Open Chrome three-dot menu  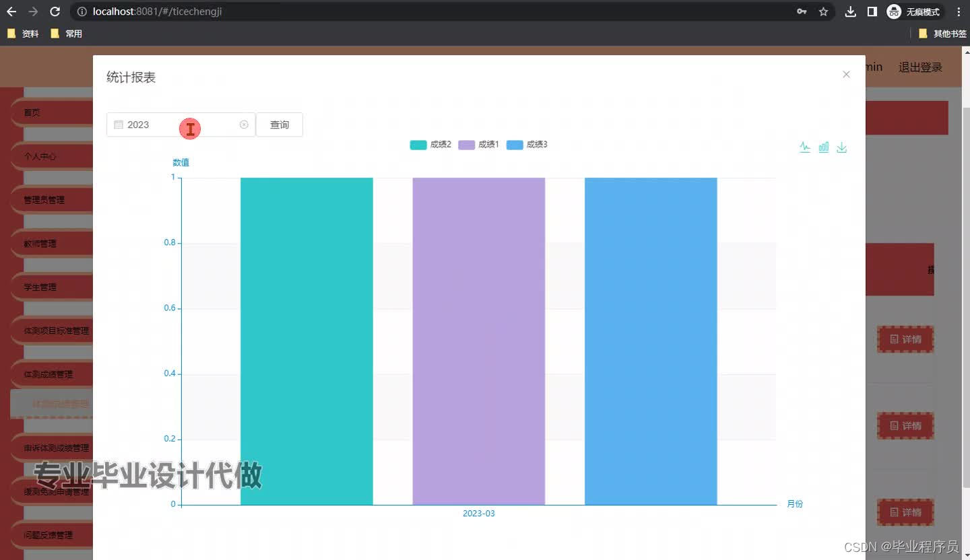[959, 11]
